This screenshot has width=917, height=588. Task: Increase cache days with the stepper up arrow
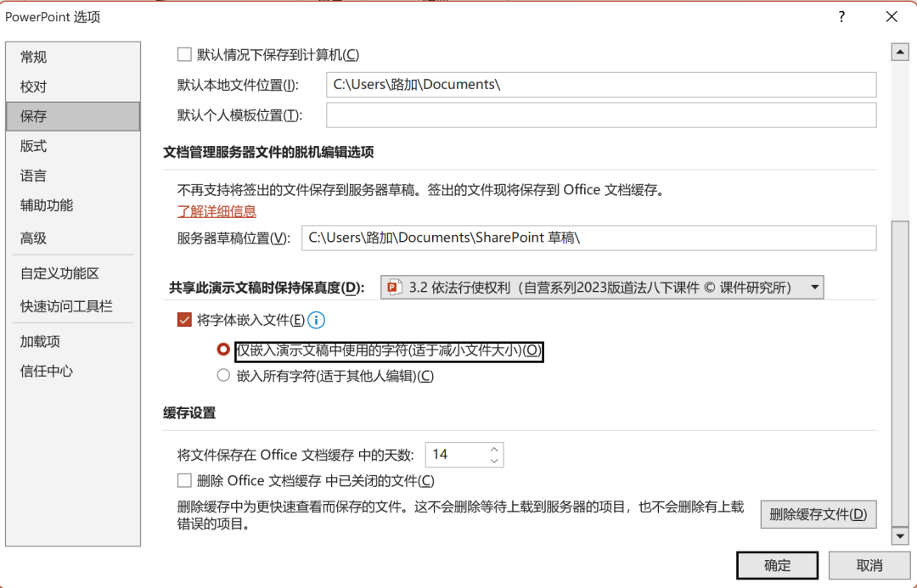tap(492, 449)
